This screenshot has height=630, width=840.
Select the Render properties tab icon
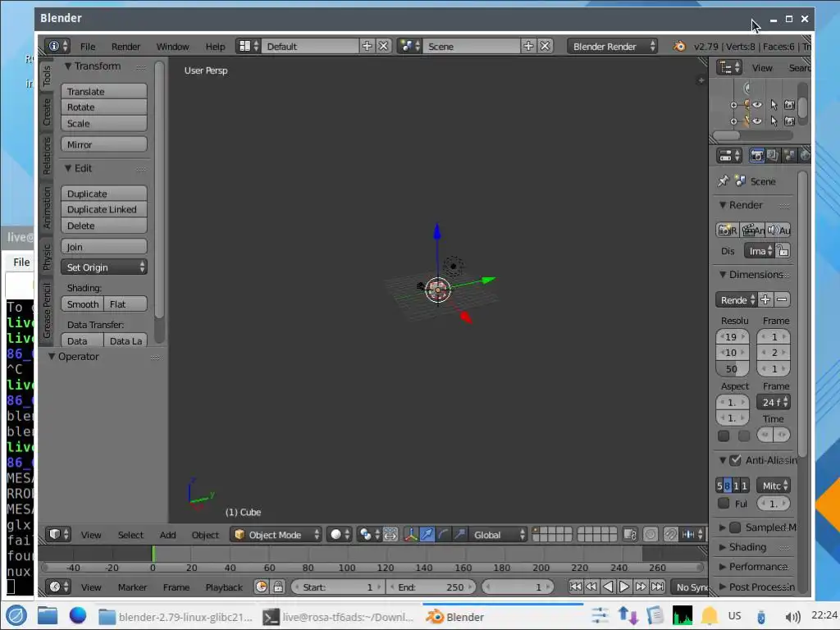(x=757, y=156)
